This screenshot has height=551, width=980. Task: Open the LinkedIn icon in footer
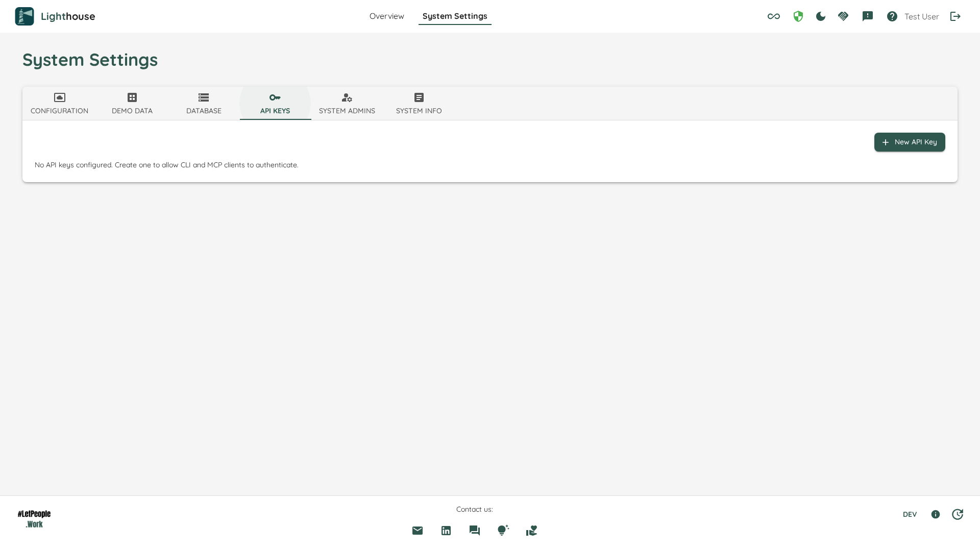click(x=446, y=531)
